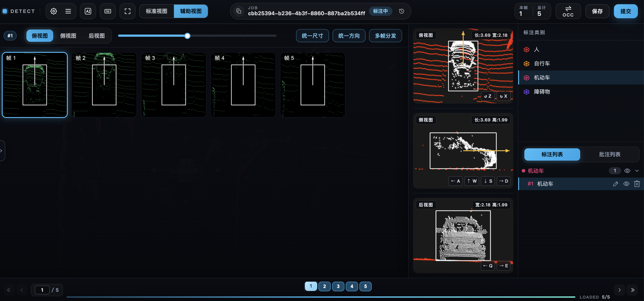644x301 pixels.
Task: Activate the AI assist icon
Action: point(88,11)
